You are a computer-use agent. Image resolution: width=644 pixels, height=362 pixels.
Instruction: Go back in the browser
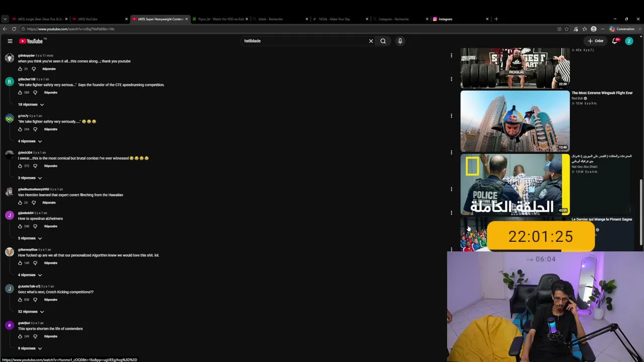[x=5, y=29]
